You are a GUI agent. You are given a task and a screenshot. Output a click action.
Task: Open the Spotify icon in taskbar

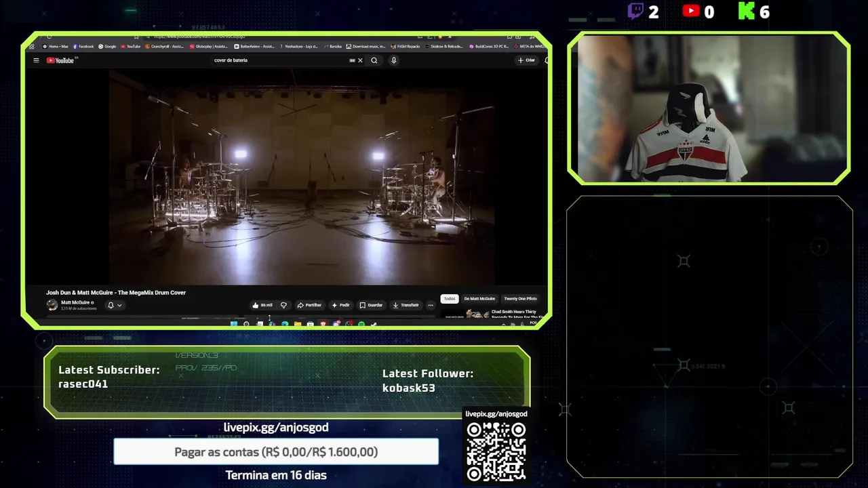pyautogui.click(x=361, y=324)
